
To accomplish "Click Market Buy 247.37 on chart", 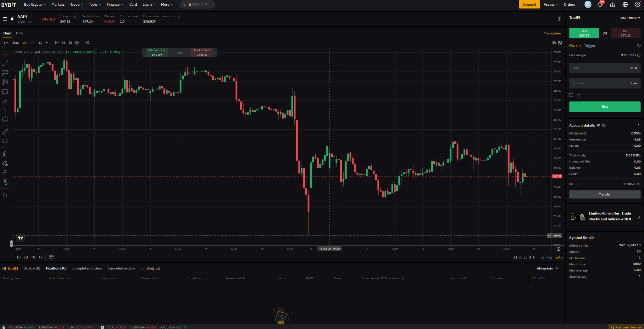I will pos(157,53).
